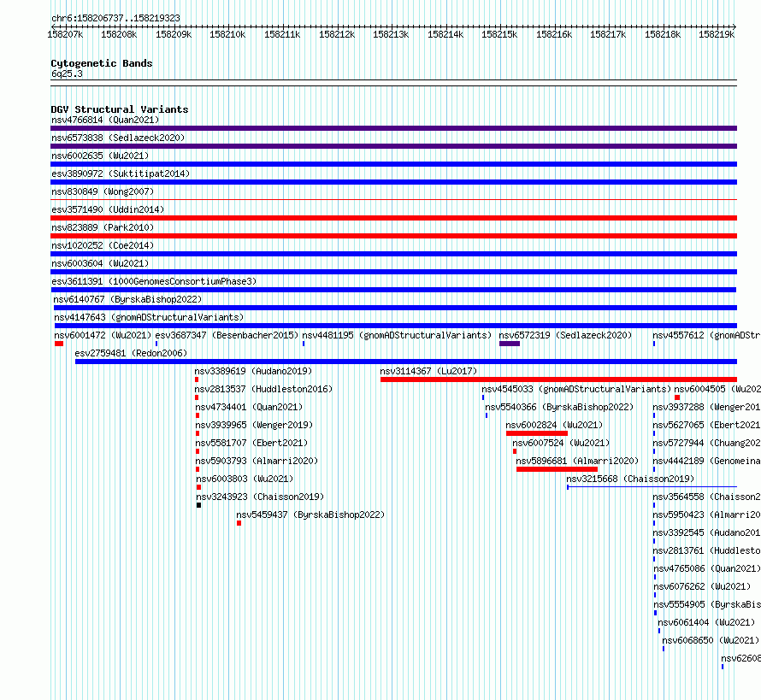Select the purple nsv6573838 Sedlazeck2020 bar
This screenshot has height=700, width=761.
tap(393, 146)
